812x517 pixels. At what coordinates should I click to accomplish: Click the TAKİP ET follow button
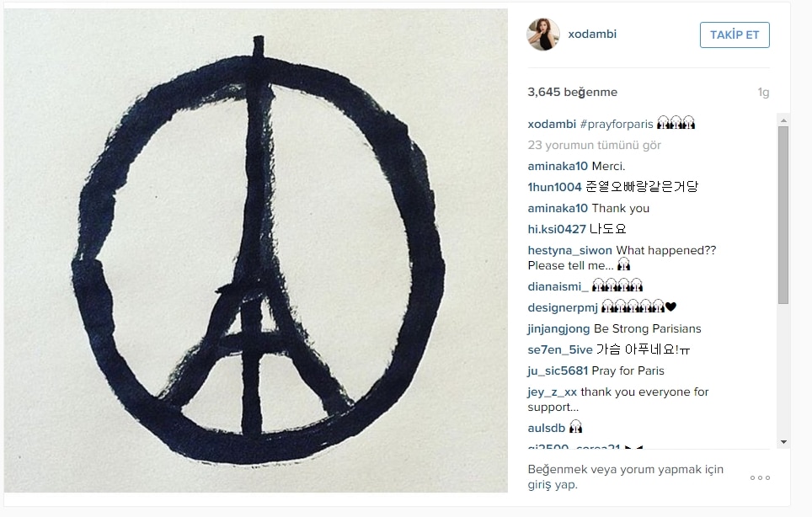tap(735, 35)
